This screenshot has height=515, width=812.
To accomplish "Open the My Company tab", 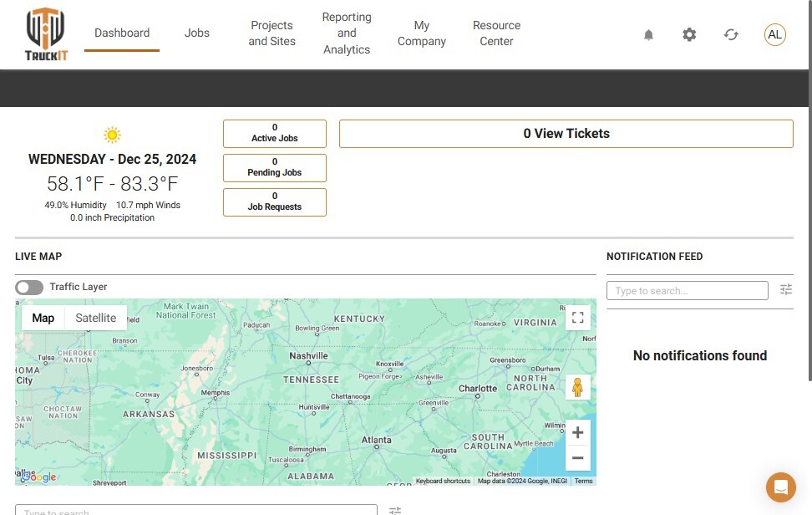I will pos(422,33).
